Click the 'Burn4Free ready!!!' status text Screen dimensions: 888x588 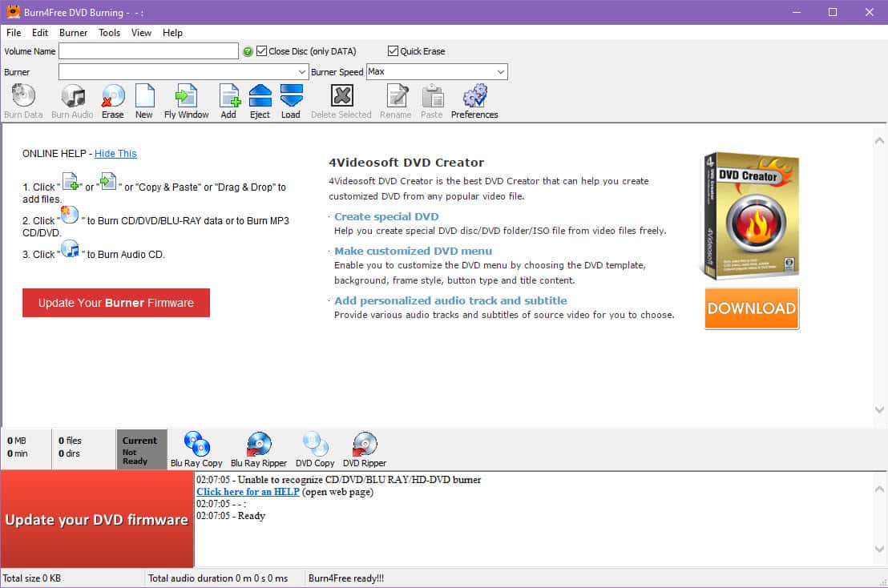point(346,578)
